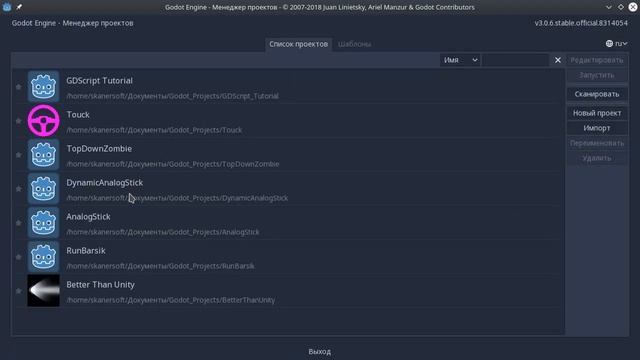Click the Импорт button
Image resolution: width=640 pixels, height=360 pixels.
(x=597, y=128)
